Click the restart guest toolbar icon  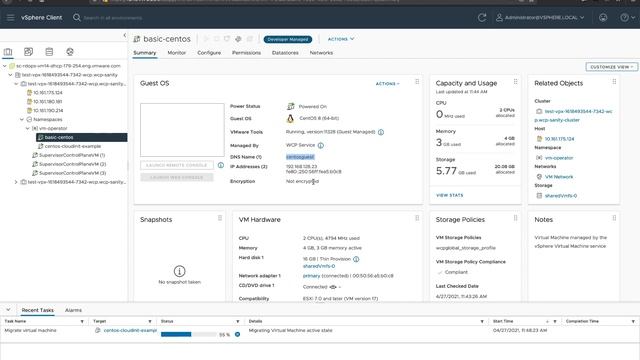tap(227, 39)
